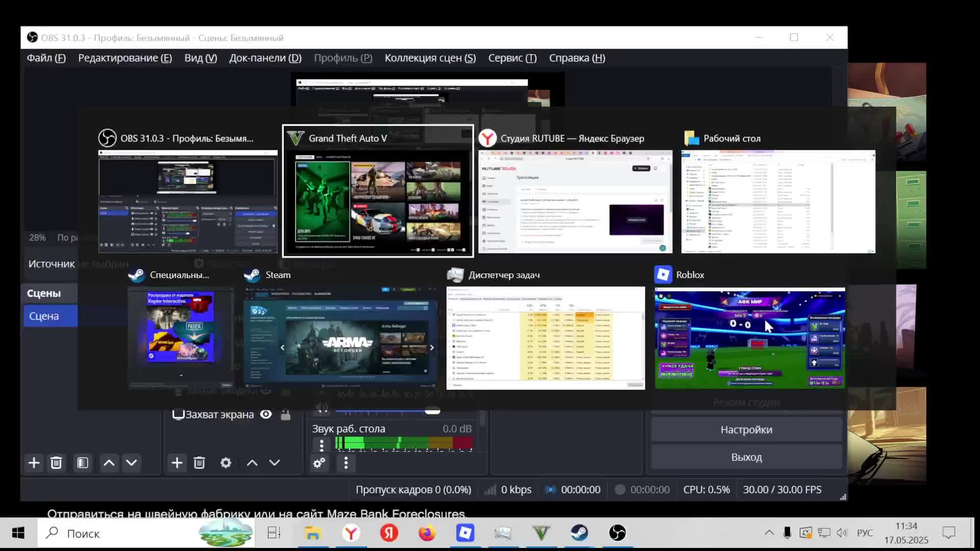Open Yandex Browser taskbar icon
The image size is (980, 551).
click(x=351, y=533)
